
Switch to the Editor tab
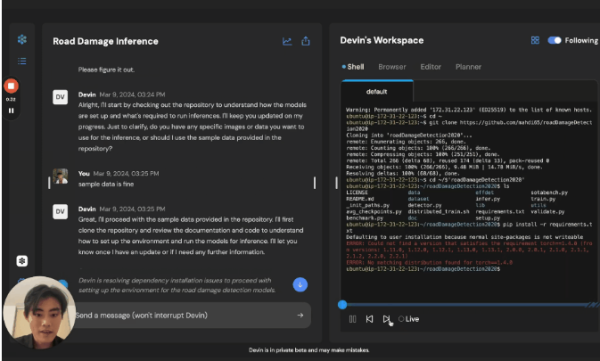pyautogui.click(x=430, y=67)
